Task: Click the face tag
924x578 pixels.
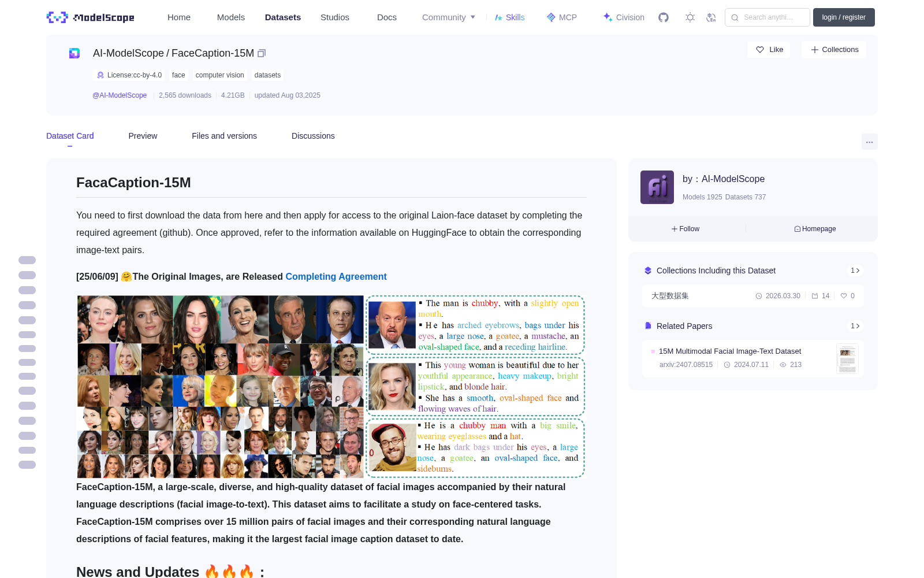Action: 178,75
